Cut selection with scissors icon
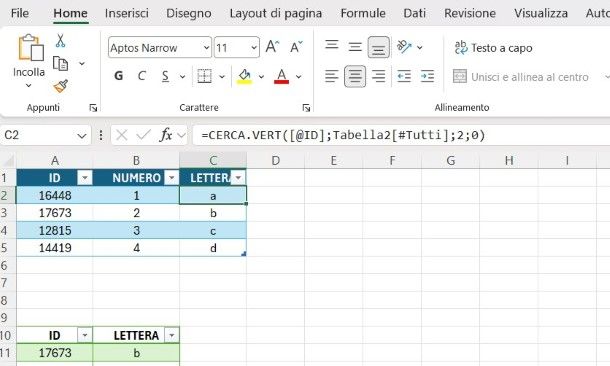 tap(60, 41)
